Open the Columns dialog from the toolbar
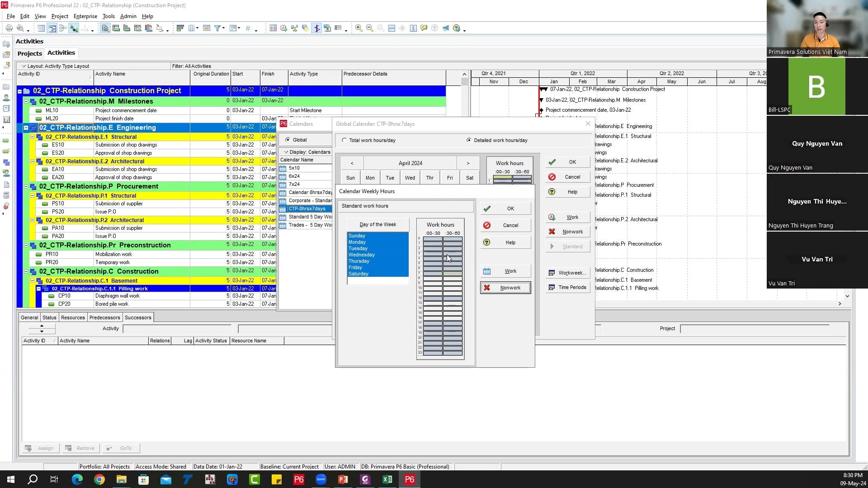 tap(192, 28)
